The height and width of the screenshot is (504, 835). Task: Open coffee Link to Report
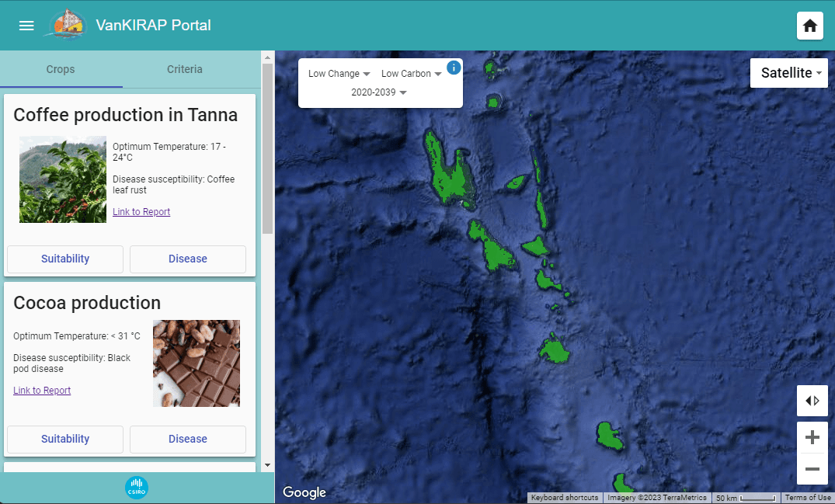point(141,212)
